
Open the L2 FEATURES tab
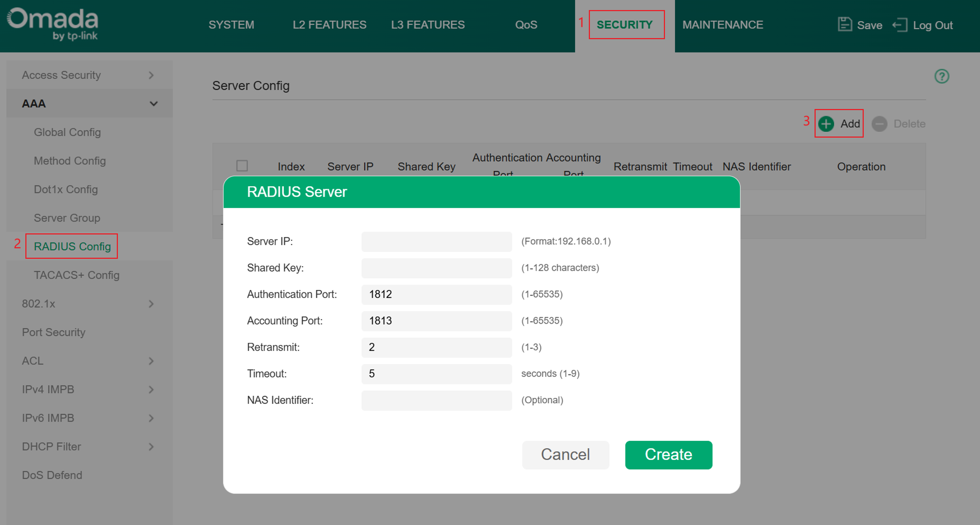[330, 25]
